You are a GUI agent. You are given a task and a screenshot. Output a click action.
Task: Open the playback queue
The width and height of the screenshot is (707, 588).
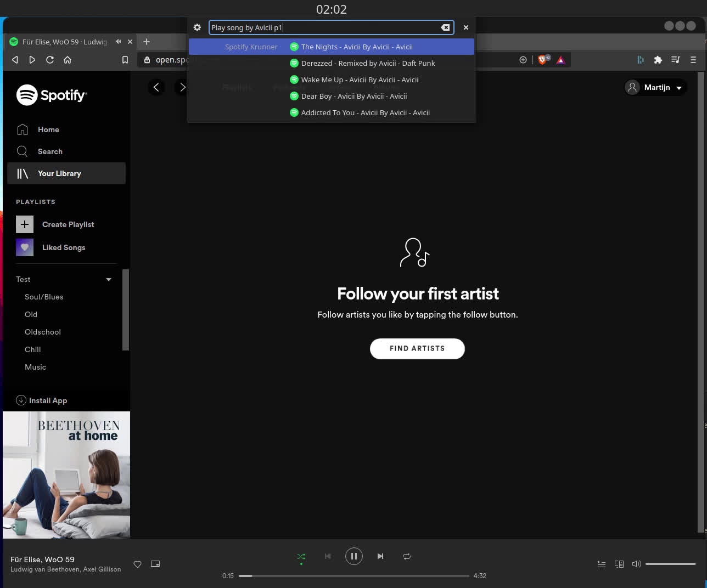pos(601,564)
